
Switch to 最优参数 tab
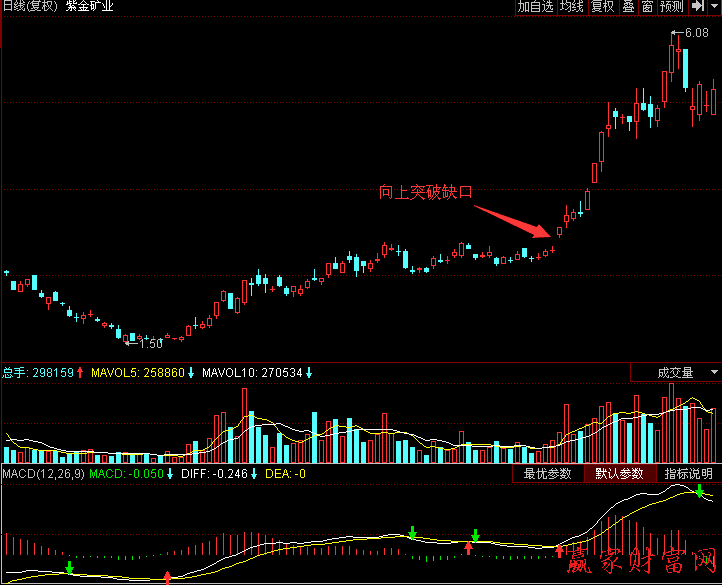click(547, 474)
